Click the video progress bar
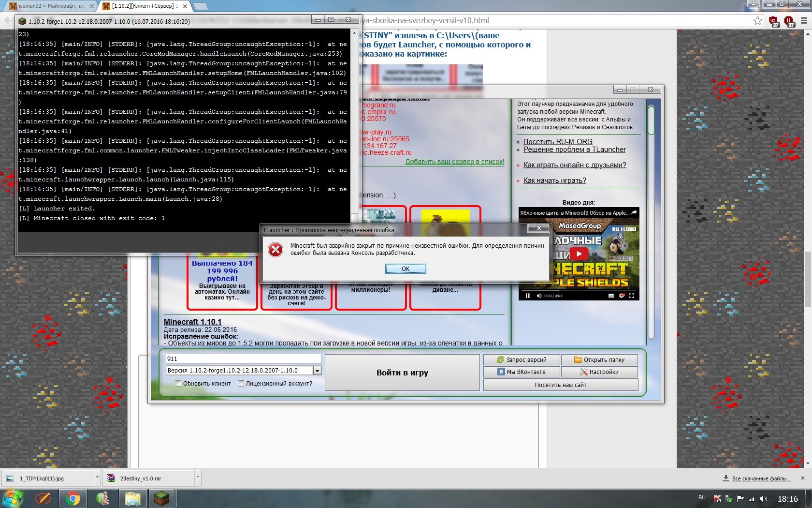 click(x=579, y=290)
